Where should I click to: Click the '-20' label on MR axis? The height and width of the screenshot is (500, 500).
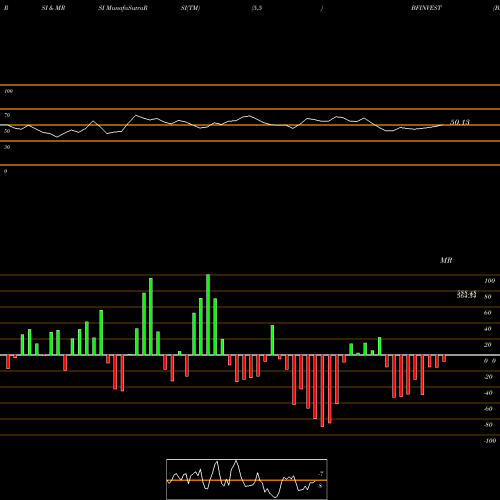click(x=488, y=377)
